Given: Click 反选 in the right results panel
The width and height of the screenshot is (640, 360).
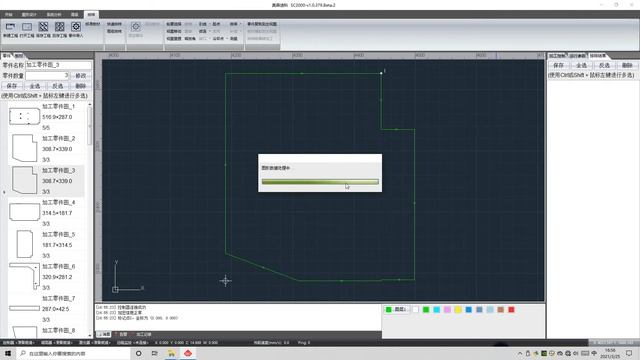Looking at the screenshot, I should [x=604, y=65].
